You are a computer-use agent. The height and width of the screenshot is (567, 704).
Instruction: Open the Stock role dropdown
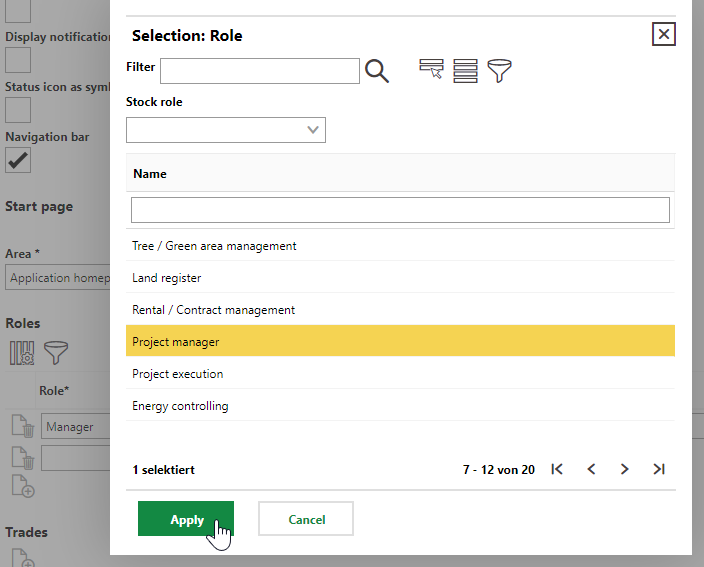click(226, 130)
